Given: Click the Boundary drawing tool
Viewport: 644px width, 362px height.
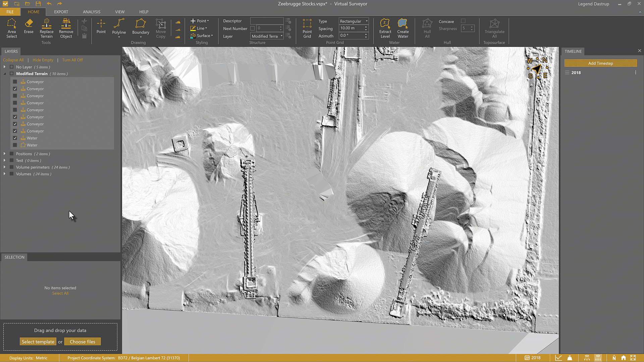Looking at the screenshot, I should click(x=141, y=27).
